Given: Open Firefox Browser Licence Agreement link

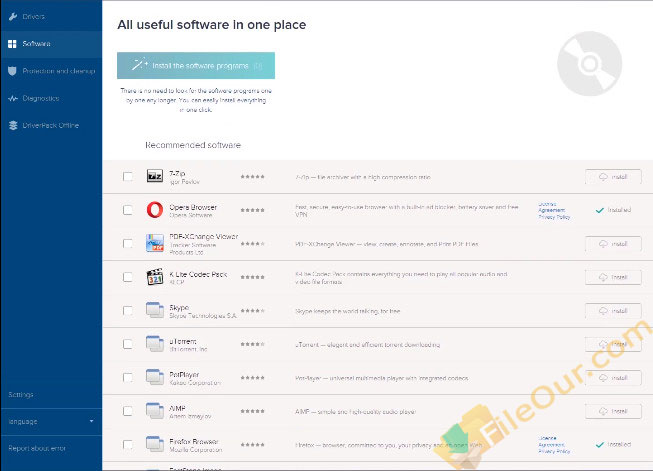Looking at the screenshot, I should [x=551, y=441].
